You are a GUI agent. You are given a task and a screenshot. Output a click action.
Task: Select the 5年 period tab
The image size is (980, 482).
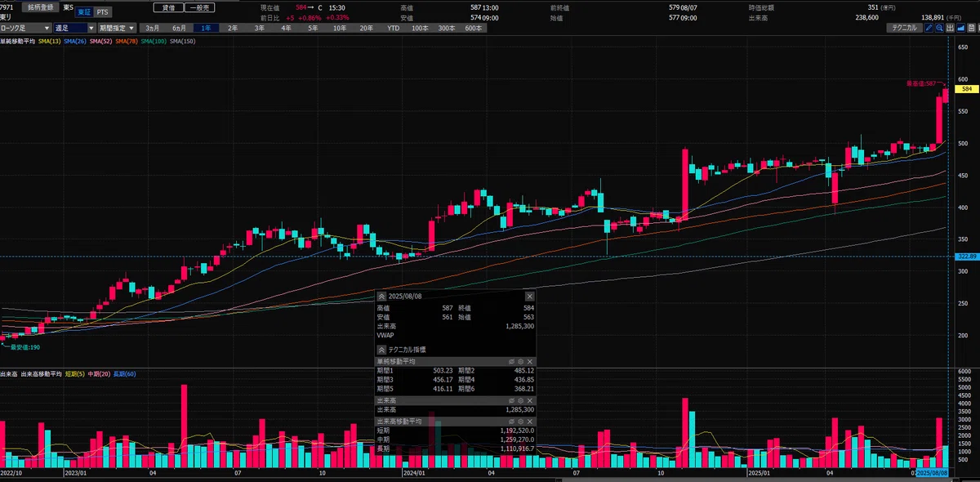(x=313, y=27)
